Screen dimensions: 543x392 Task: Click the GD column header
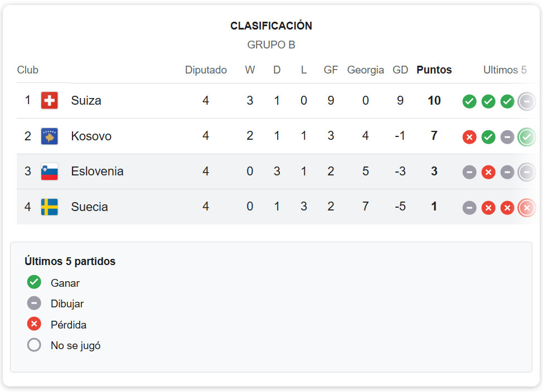click(x=400, y=70)
